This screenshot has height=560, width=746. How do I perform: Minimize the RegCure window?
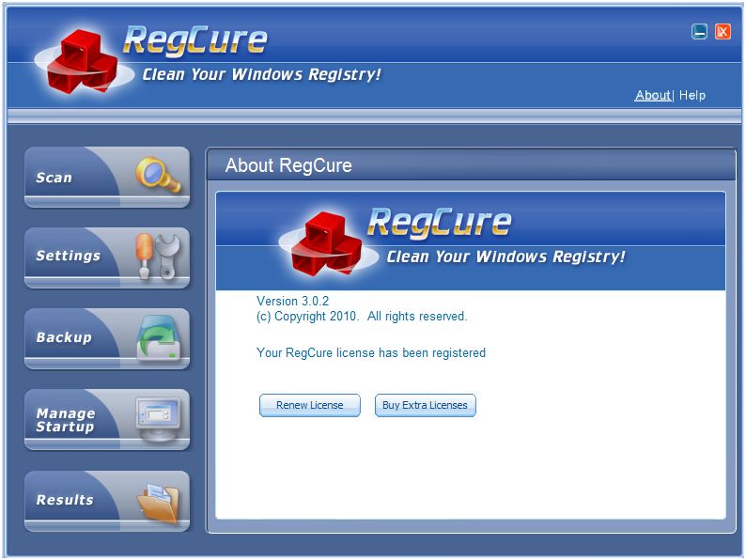point(699,32)
